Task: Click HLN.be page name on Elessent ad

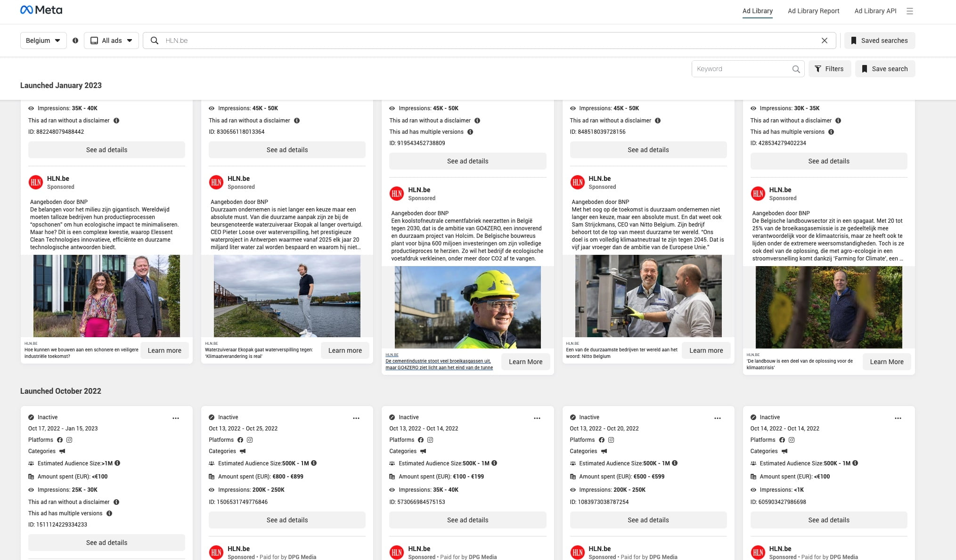Action: [x=58, y=179]
